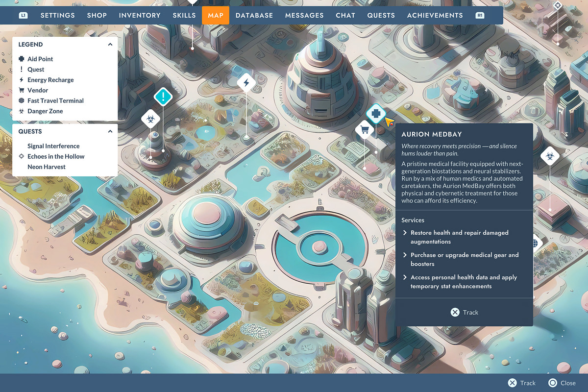
Task: Click the lightning Energy Recharge marker
Action: [x=245, y=83]
